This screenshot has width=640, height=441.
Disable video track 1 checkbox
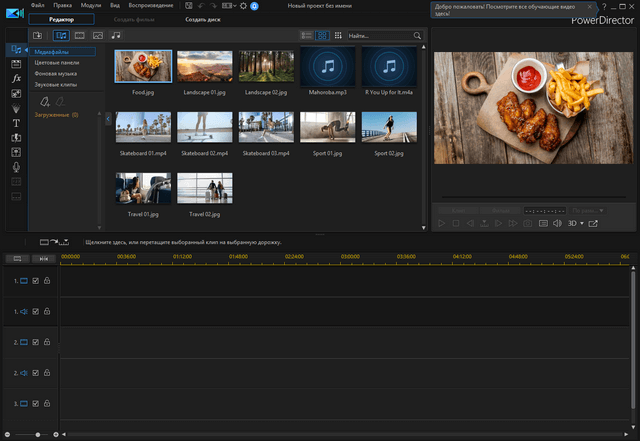pyautogui.click(x=36, y=281)
